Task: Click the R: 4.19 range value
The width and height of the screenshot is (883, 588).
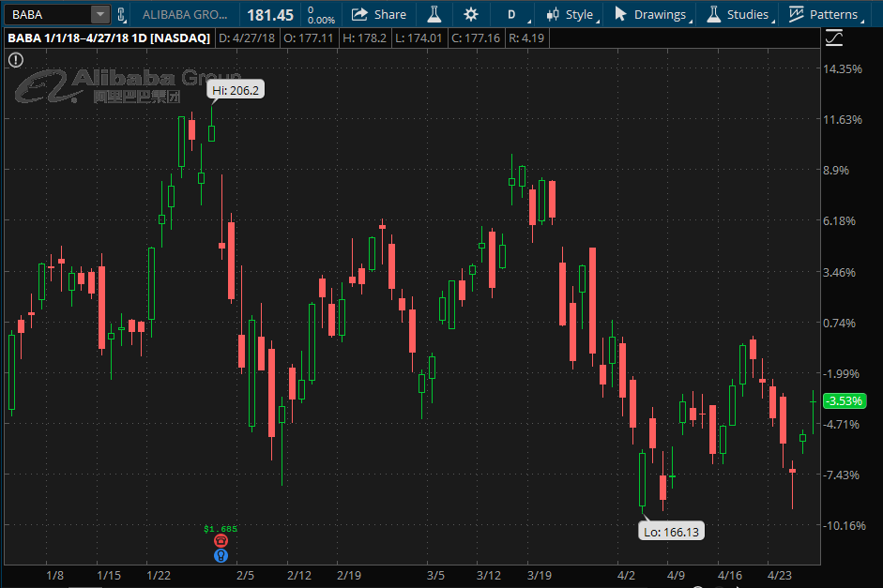Action: pos(526,38)
